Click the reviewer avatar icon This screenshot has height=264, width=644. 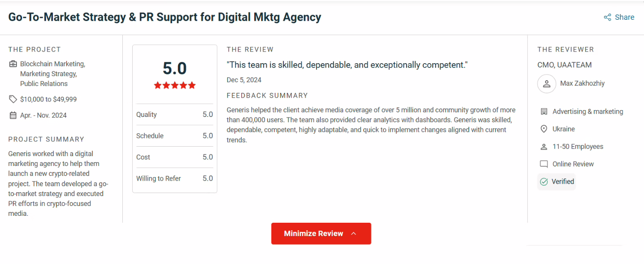547,83
